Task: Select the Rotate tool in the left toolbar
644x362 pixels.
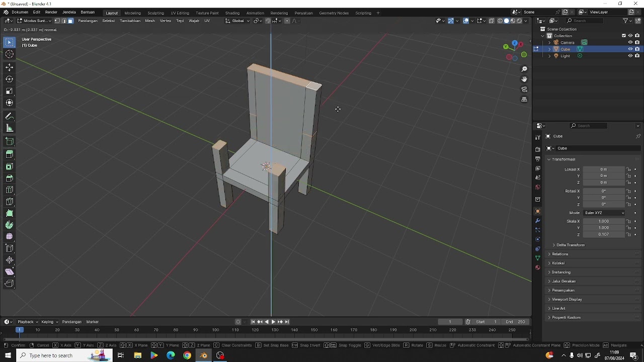Action: click(10, 79)
